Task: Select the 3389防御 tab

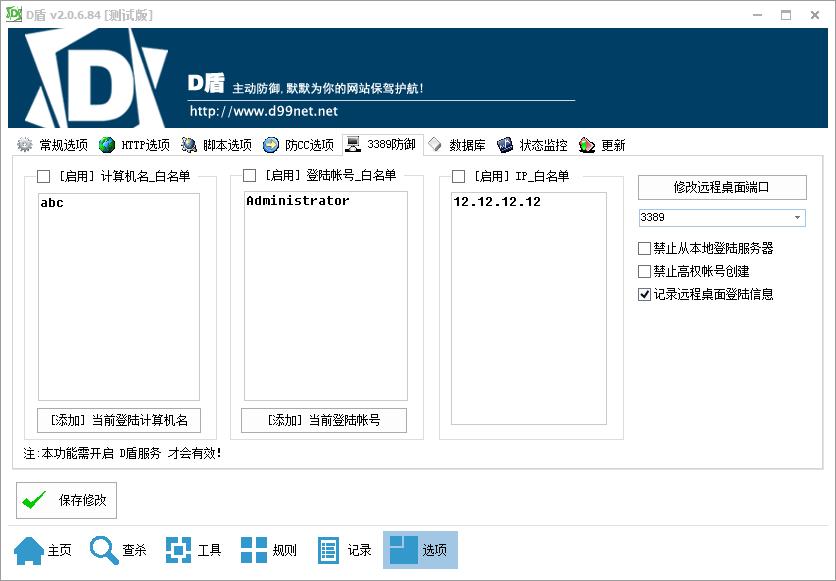Action: (x=382, y=144)
